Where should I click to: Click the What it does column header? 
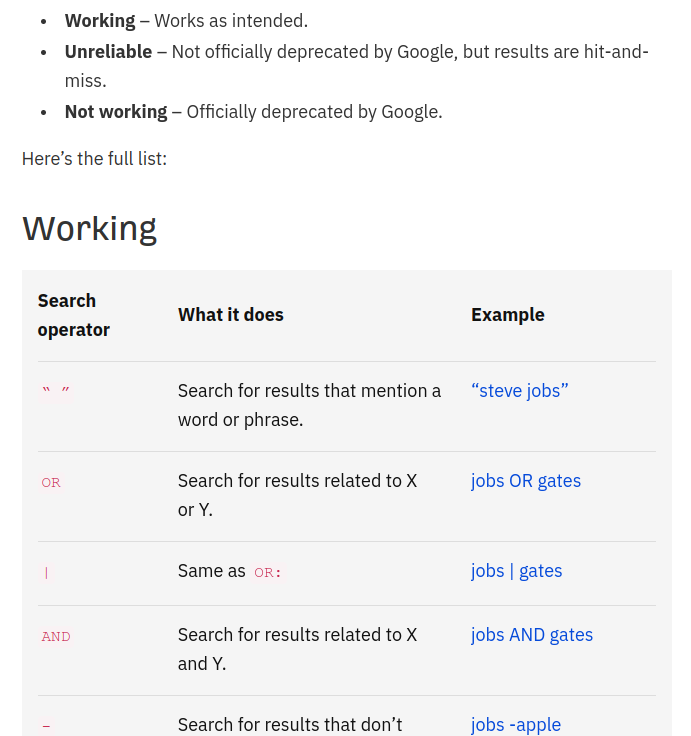230,315
